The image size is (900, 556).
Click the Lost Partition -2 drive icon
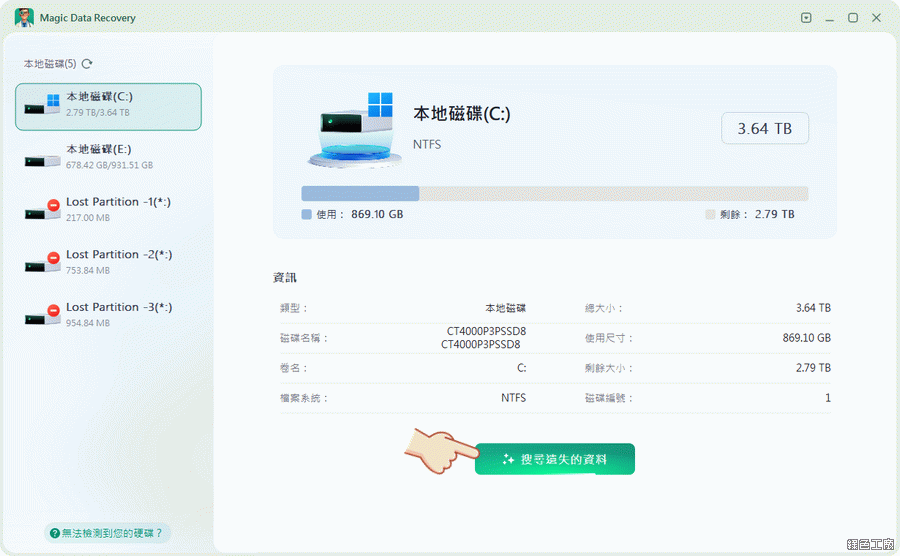[43, 262]
